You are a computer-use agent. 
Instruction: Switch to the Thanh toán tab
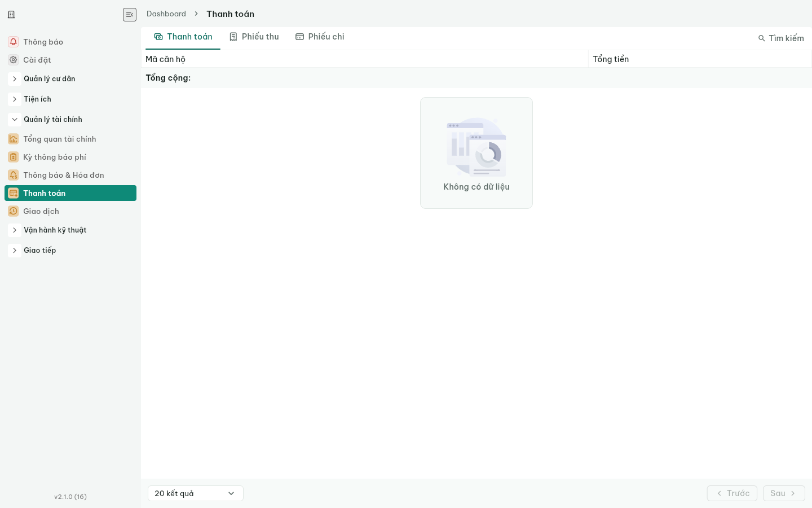pos(183,37)
